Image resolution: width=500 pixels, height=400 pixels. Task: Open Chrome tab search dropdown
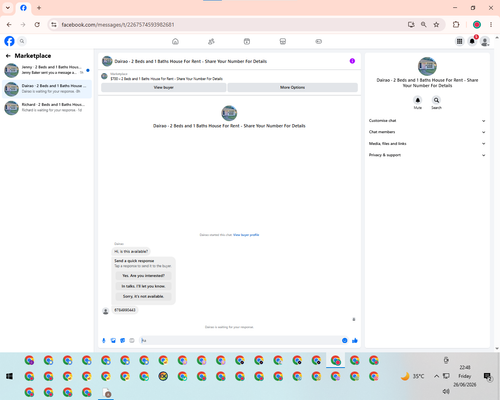8,8
